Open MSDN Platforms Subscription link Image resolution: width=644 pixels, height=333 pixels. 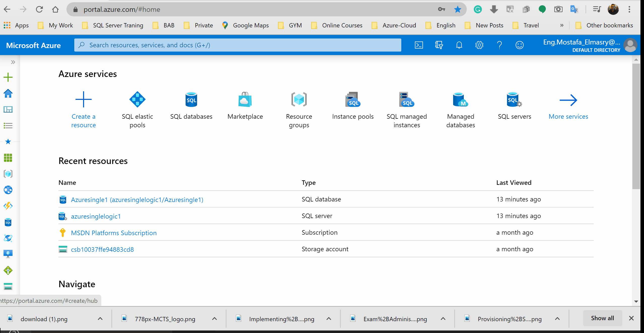tap(114, 233)
